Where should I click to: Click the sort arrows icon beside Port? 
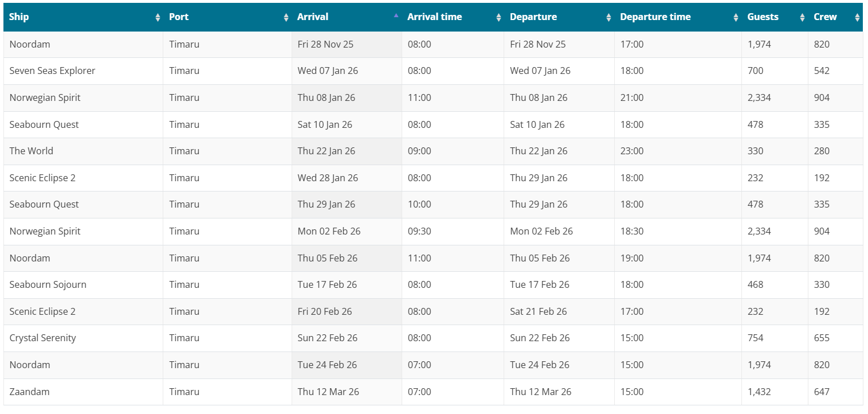click(x=286, y=18)
